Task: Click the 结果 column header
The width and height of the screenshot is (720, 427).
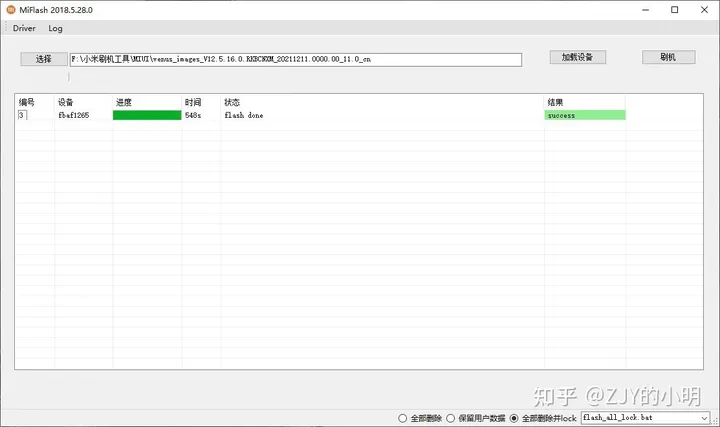Action: pos(556,102)
